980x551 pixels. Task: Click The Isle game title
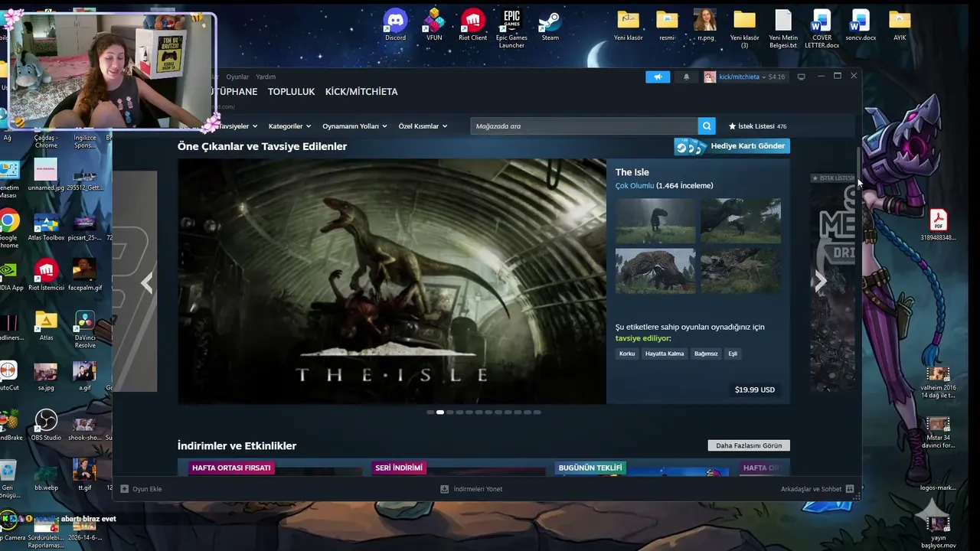[x=632, y=172]
